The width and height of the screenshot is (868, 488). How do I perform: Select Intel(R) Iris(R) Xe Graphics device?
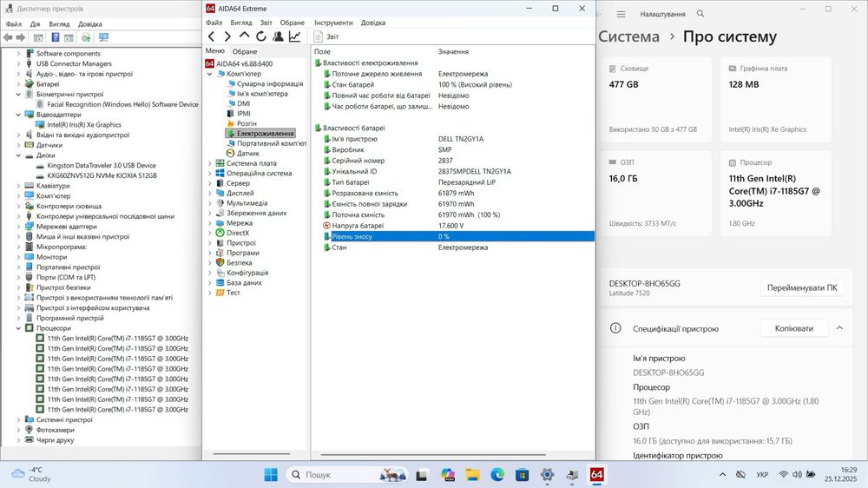[x=84, y=125]
